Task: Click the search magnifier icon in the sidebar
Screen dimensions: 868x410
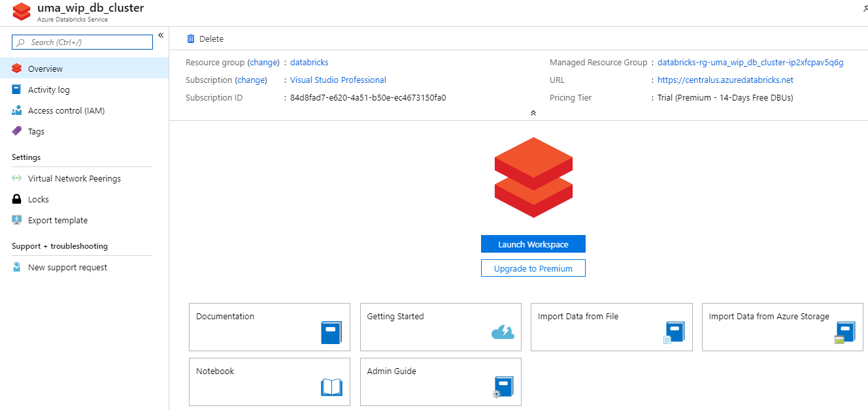Action: click(21, 42)
